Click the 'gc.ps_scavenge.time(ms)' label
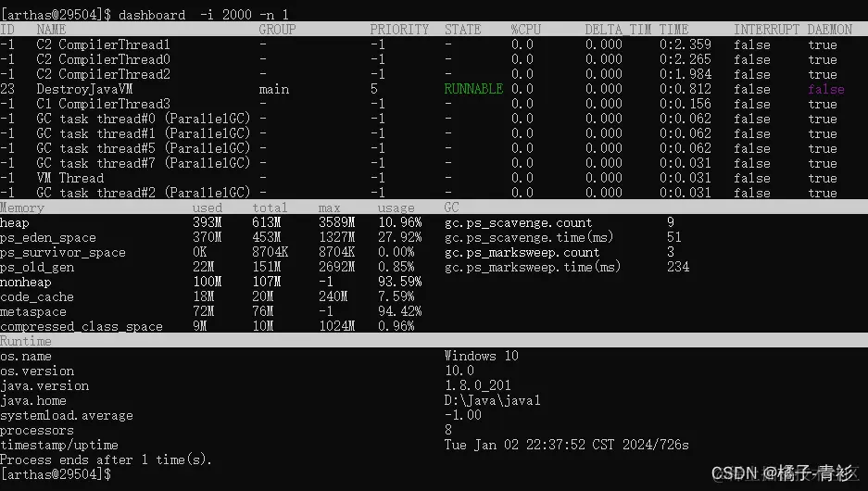Viewport: 868px width, 491px height. [529, 237]
